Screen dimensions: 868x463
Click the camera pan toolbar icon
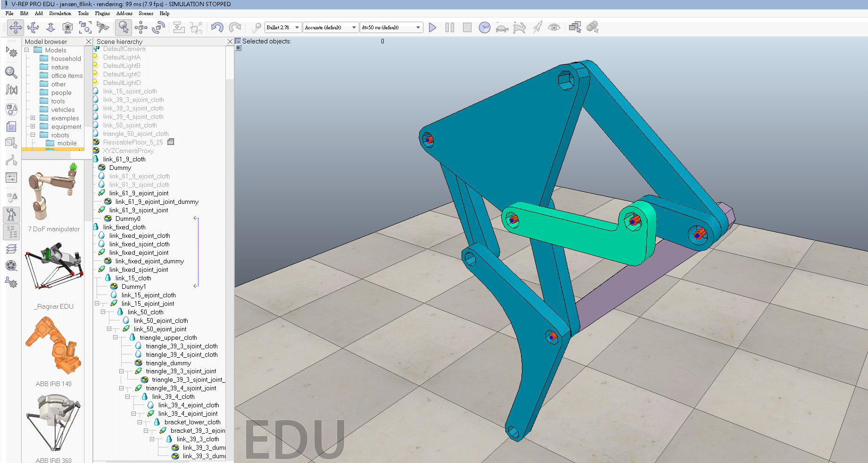point(16,27)
